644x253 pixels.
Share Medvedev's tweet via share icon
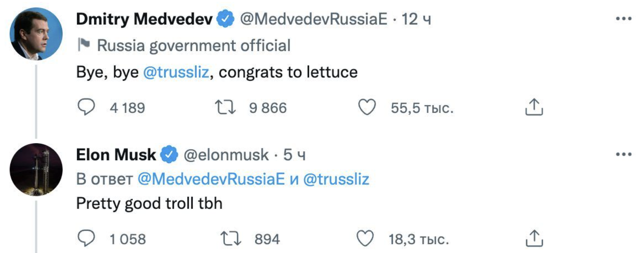tap(534, 107)
